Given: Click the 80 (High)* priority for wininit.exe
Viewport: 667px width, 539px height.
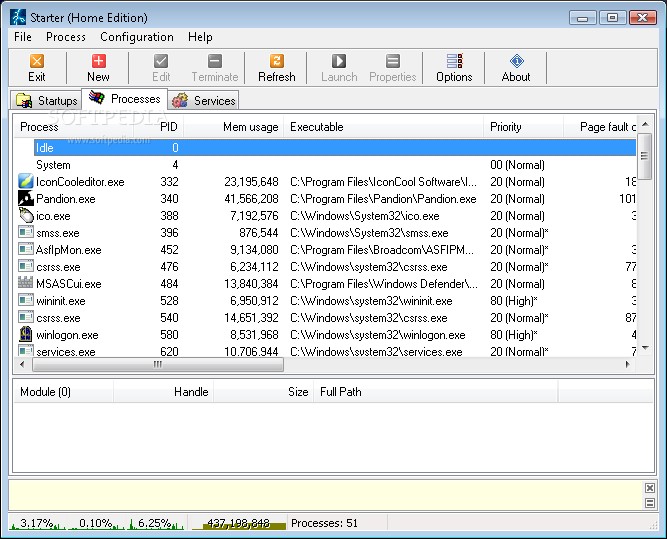Looking at the screenshot, I should tap(513, 301).
